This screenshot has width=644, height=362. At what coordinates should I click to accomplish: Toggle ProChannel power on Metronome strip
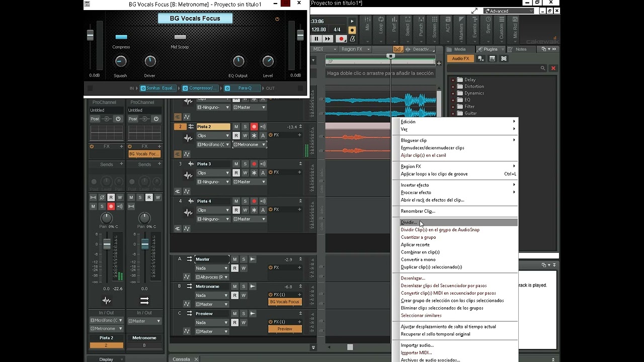click(156, 119)
